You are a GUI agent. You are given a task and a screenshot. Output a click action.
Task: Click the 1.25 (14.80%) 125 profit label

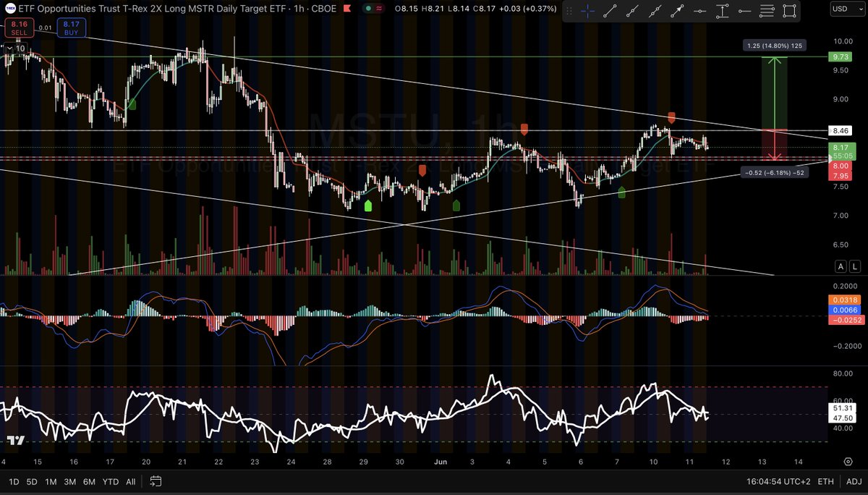click(x=775, y=46)
